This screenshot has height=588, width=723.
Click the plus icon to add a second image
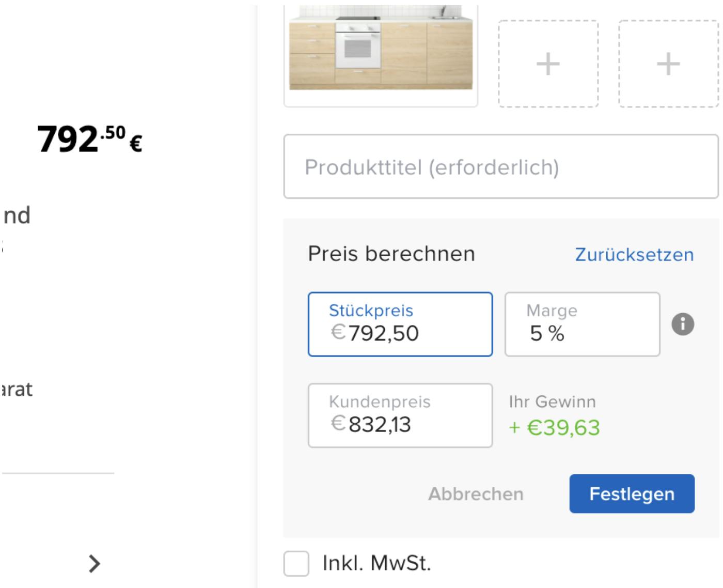point(546,62)
